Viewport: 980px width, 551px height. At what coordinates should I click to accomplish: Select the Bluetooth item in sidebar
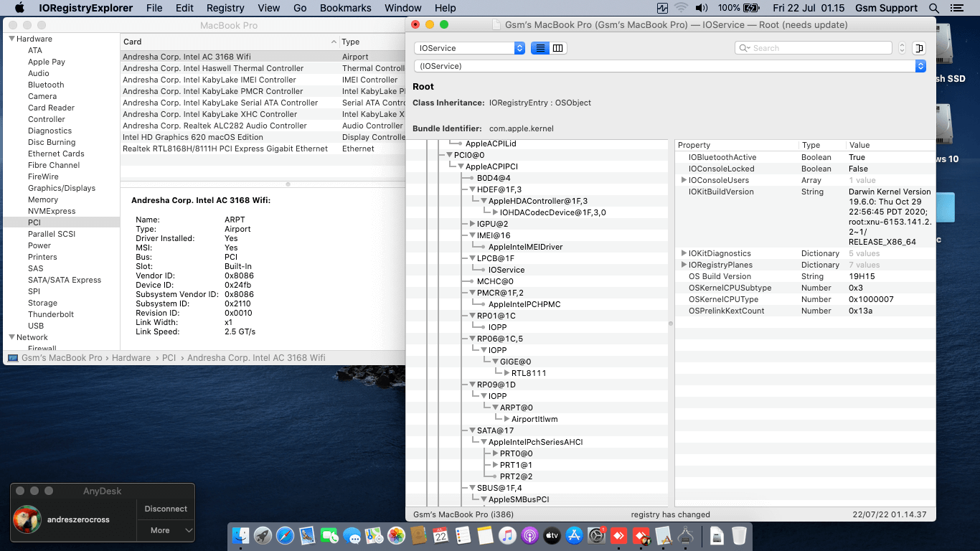click(46, 85)
